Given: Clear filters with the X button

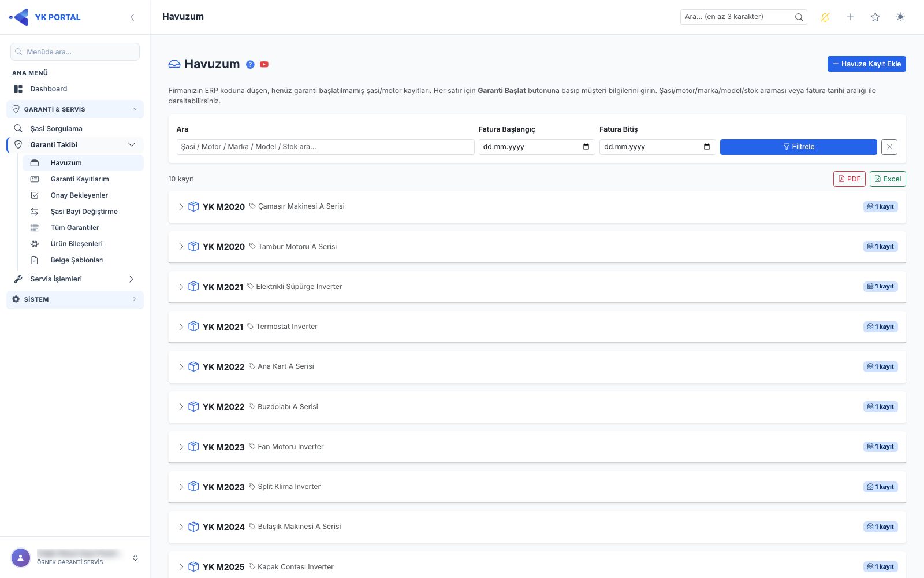Looking at the screenshot, I should coord(889,147).
